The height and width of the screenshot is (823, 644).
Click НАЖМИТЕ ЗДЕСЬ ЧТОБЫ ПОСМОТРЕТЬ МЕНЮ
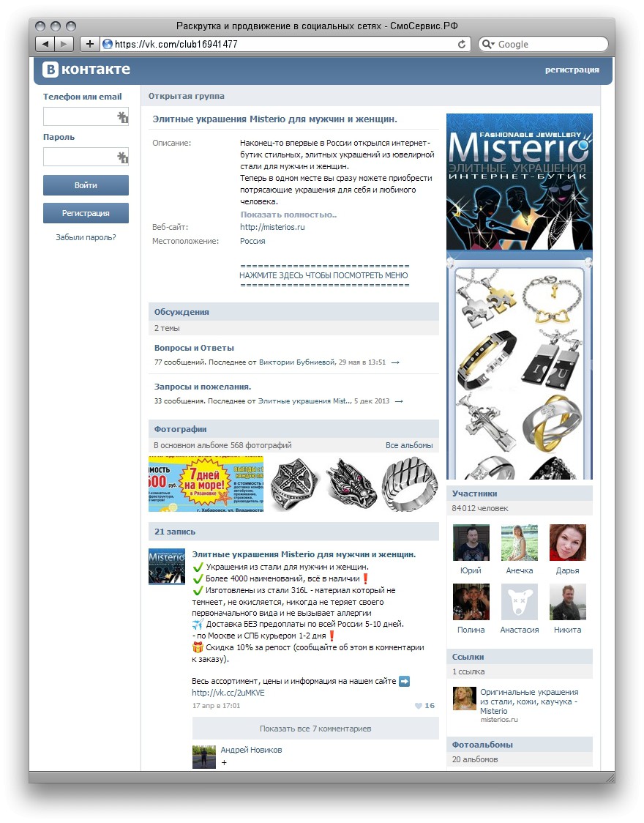[x=323, y=275]
